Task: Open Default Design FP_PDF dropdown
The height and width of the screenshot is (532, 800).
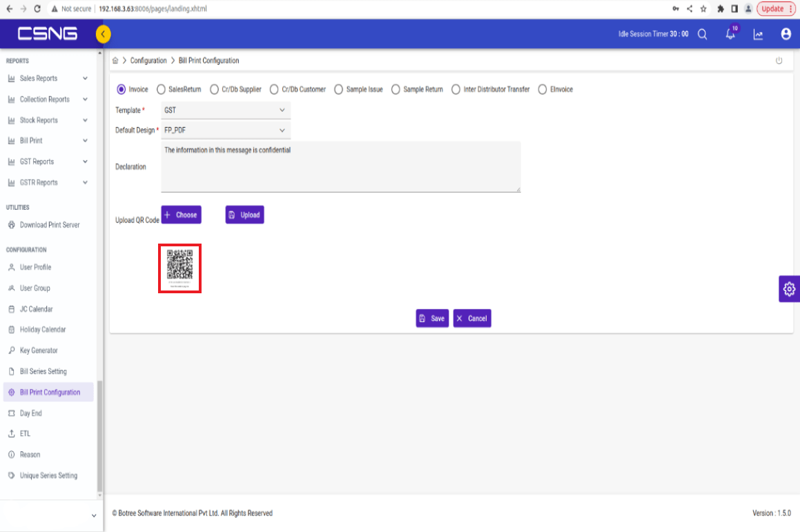Action: [x=226, y=130]
